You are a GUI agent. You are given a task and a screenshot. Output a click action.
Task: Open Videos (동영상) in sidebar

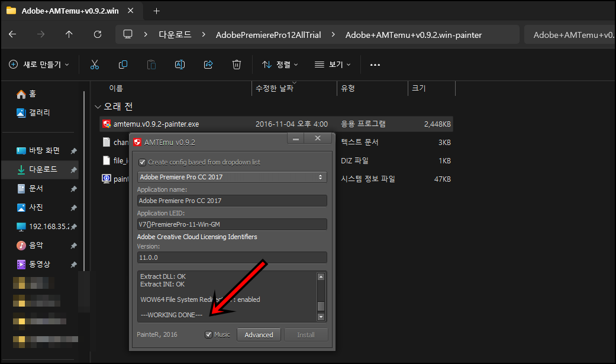coord(34,264)
